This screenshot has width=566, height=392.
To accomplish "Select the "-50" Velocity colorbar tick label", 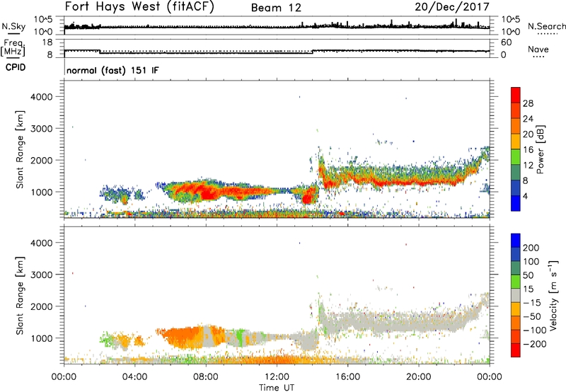I will click(532, 316).
